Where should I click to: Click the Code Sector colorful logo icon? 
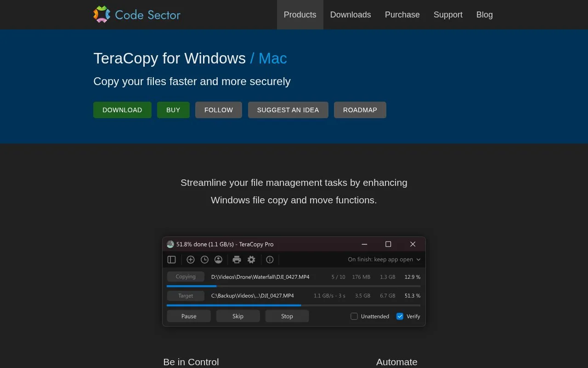coord(102,14)
